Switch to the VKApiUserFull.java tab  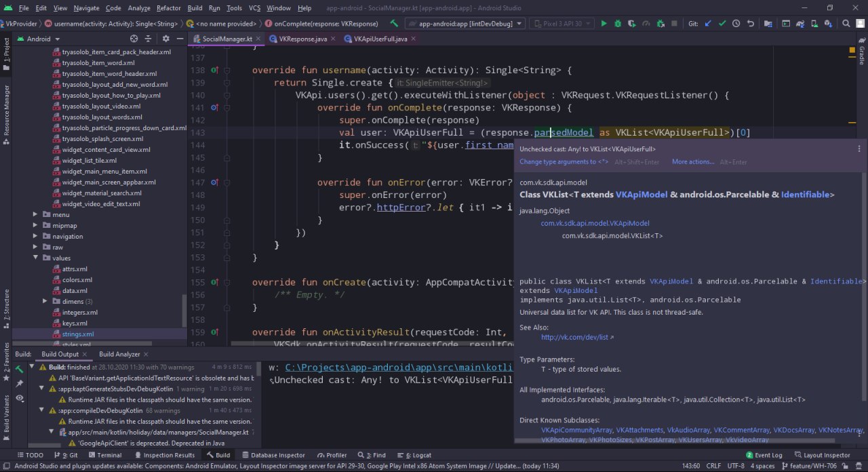pos(380,39)
